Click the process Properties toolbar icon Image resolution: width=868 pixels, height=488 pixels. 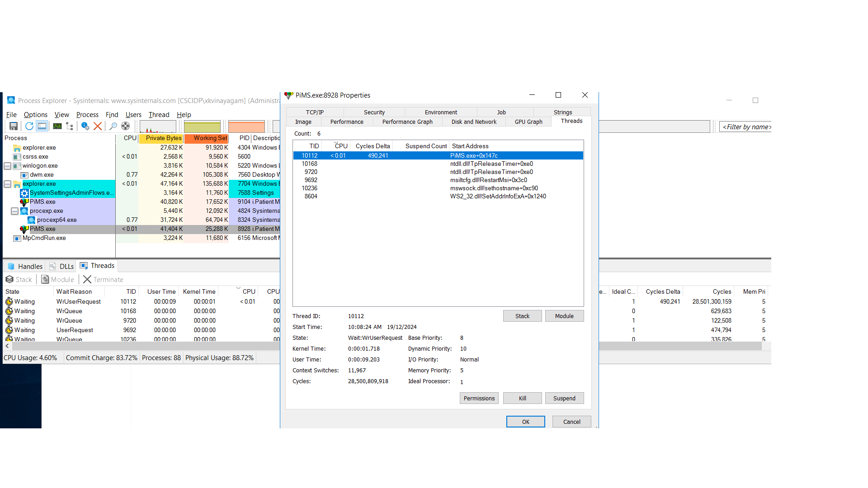point(85,126)
